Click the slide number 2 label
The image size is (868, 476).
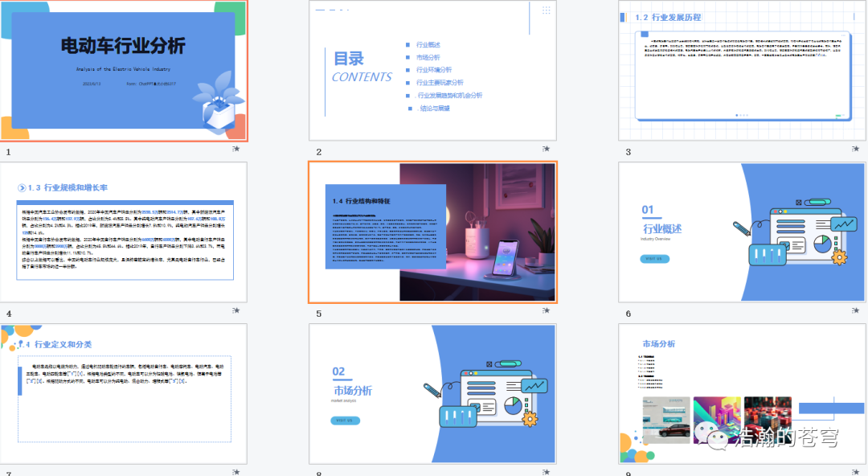click(x=319, y=152)
